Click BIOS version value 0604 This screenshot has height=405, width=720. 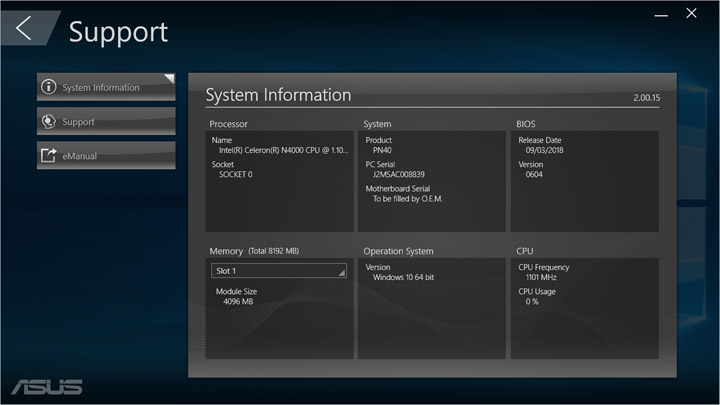pyautogui.click(x=534, y=174)
